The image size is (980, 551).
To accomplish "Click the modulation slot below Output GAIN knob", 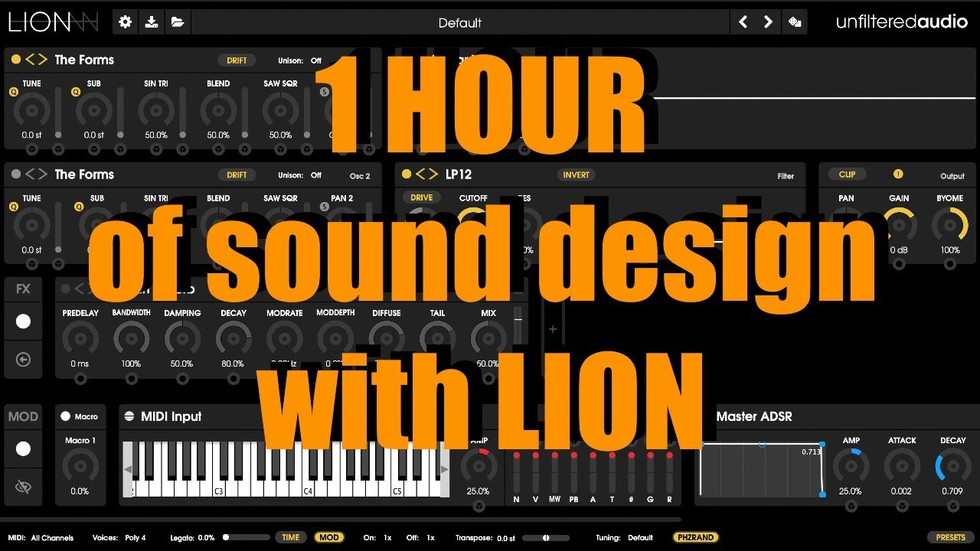I will 899,264.
